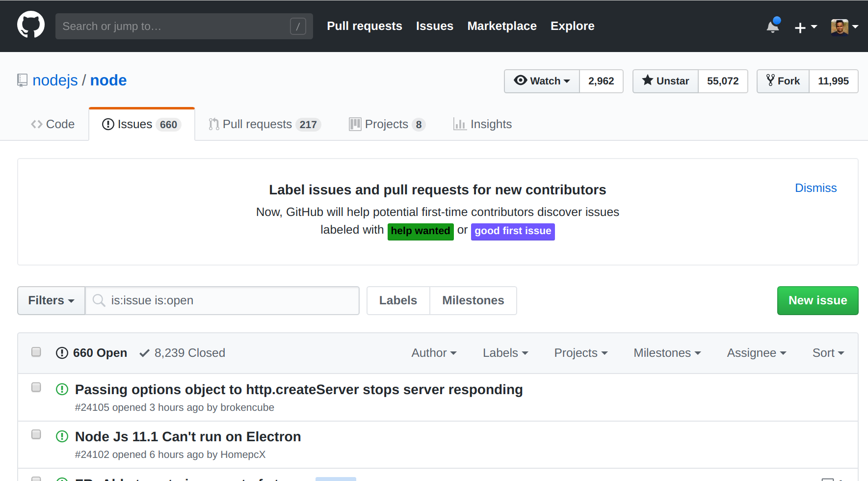Select the all-issues checkbox in header

point(36,352)
